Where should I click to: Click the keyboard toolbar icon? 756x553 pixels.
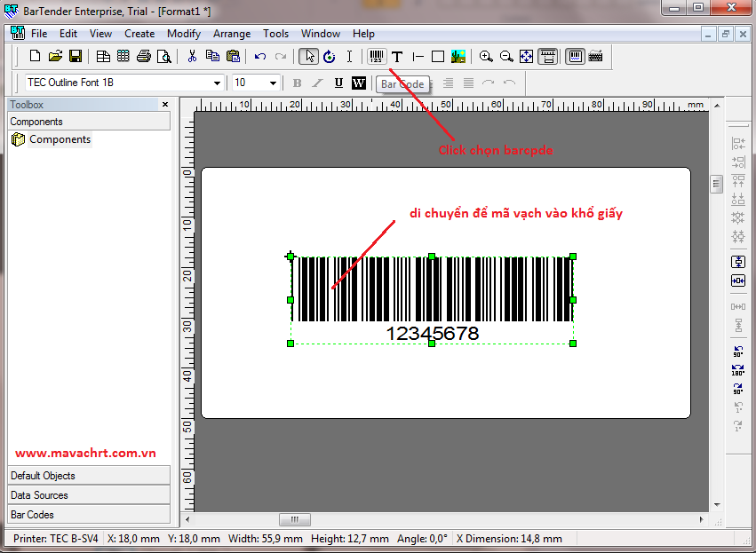tap(596, 56)
